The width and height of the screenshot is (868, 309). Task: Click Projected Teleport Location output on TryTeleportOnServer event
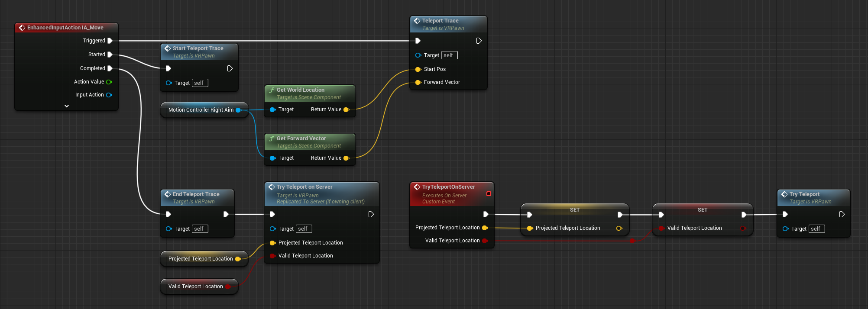tap(485, 228)
